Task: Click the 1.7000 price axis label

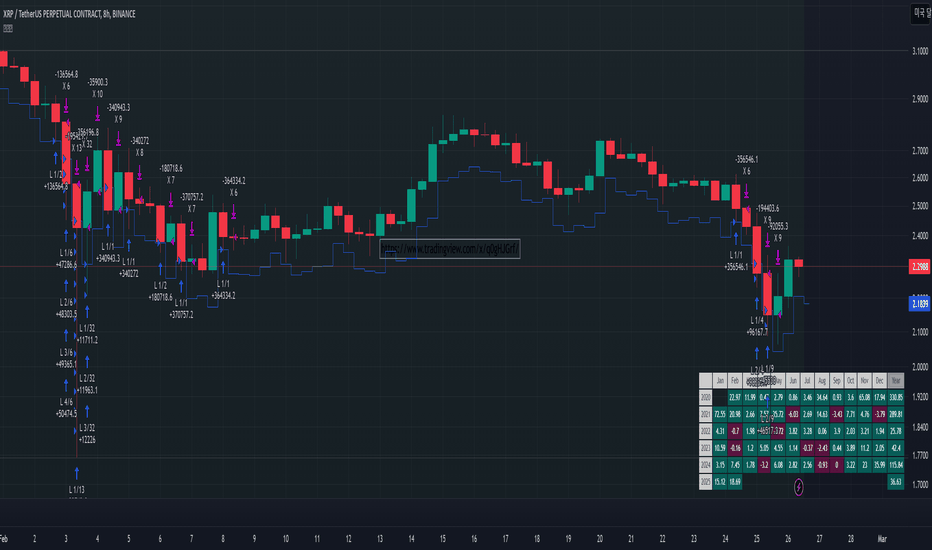Action: coord(920,485)
